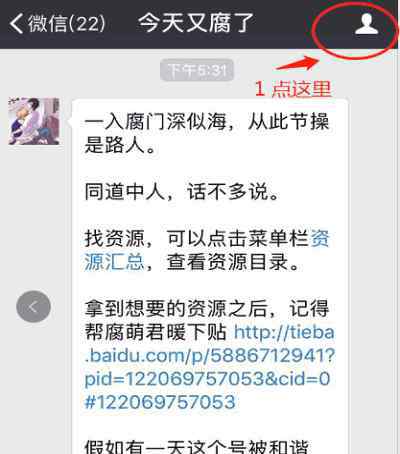Go back to 微信(22) chat list

[57, 24]
